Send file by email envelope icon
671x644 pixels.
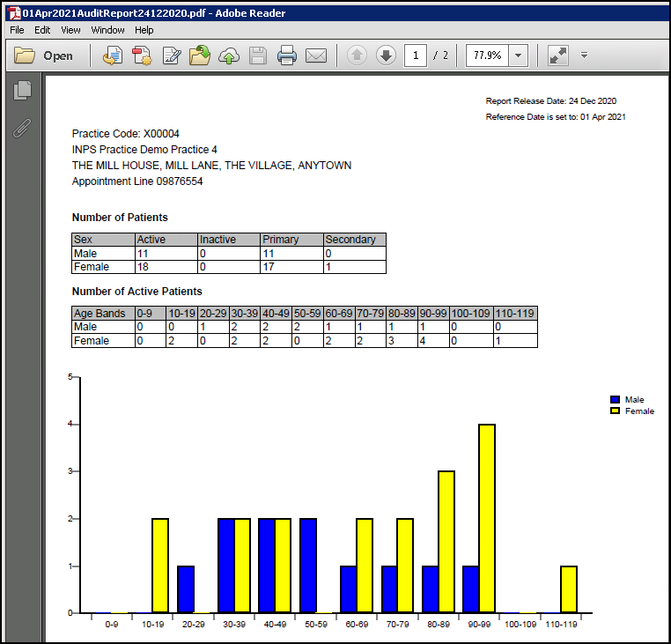coord(316,56)
